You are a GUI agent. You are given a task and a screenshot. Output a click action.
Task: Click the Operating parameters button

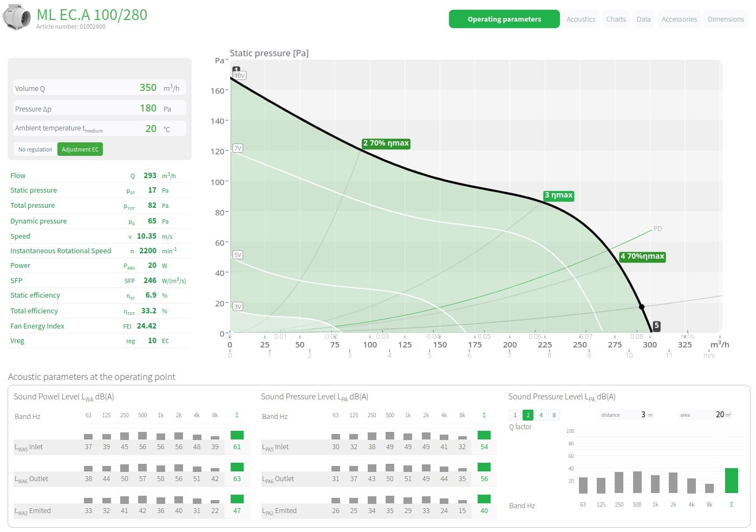pos(504,19)
